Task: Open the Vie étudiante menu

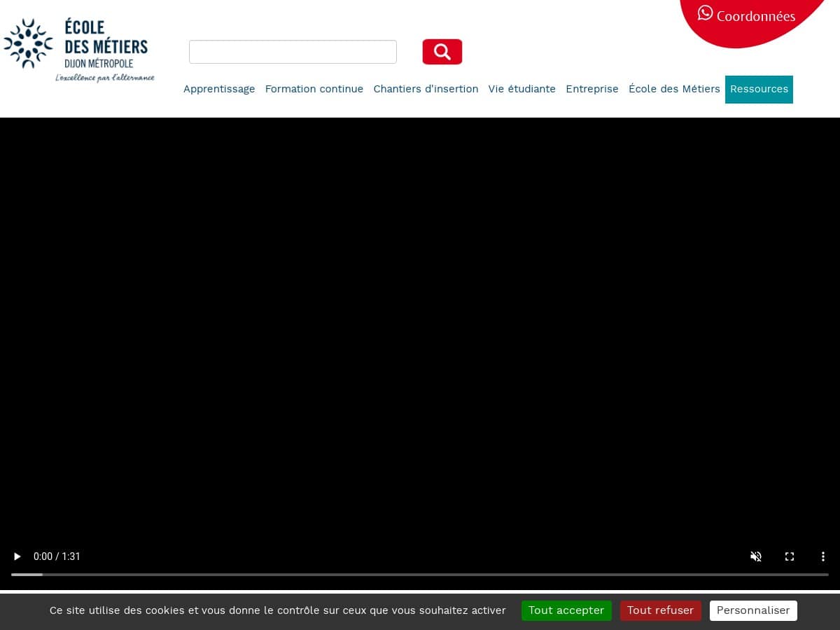Action: (x=522, y=89)
